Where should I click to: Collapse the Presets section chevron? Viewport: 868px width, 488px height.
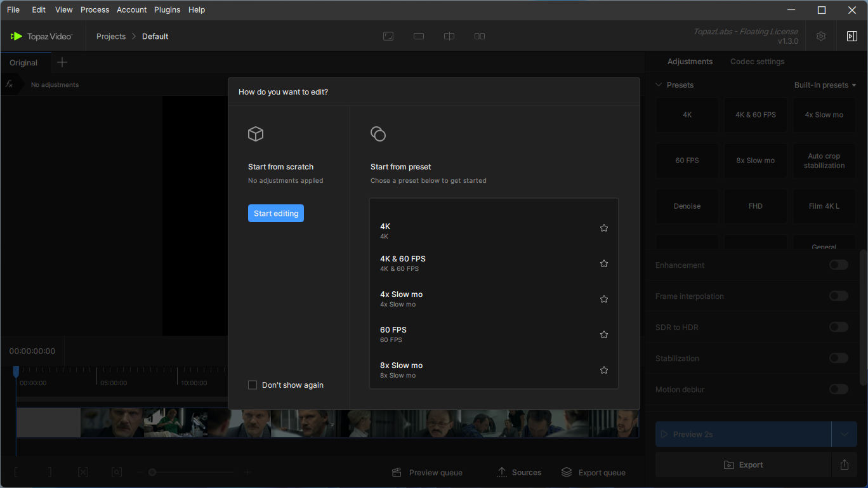[659, 85]
